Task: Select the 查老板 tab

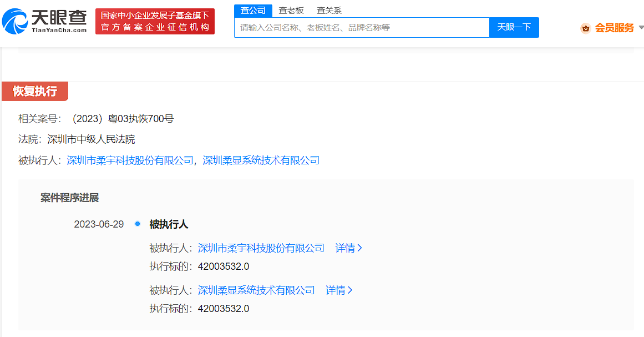Action: click(x=291, y=10)
